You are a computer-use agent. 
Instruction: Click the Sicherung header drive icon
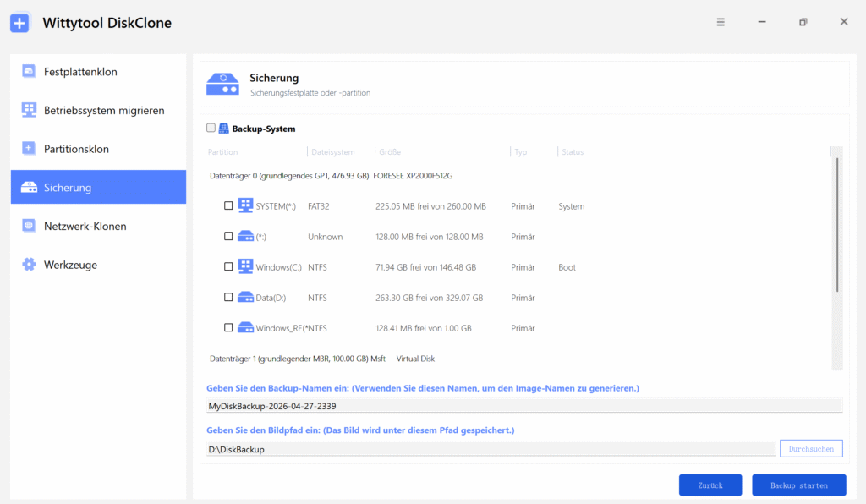[222, 85]
